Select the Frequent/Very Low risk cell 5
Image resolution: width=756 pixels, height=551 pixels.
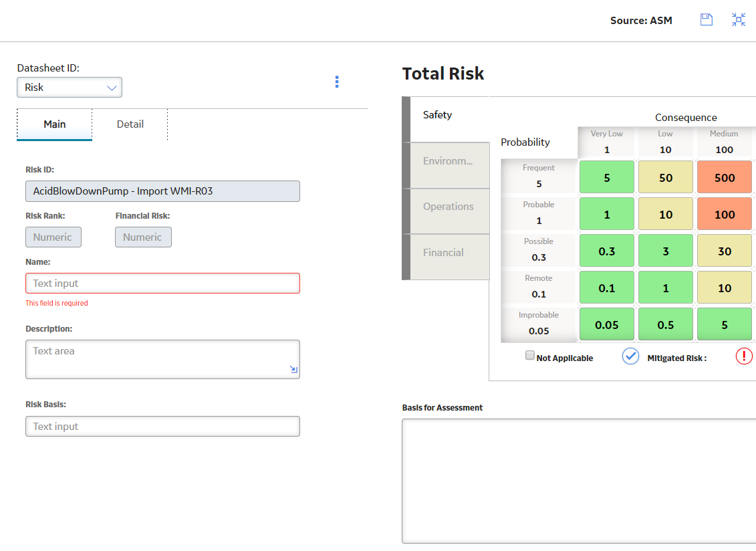click(x=606, y=177)
